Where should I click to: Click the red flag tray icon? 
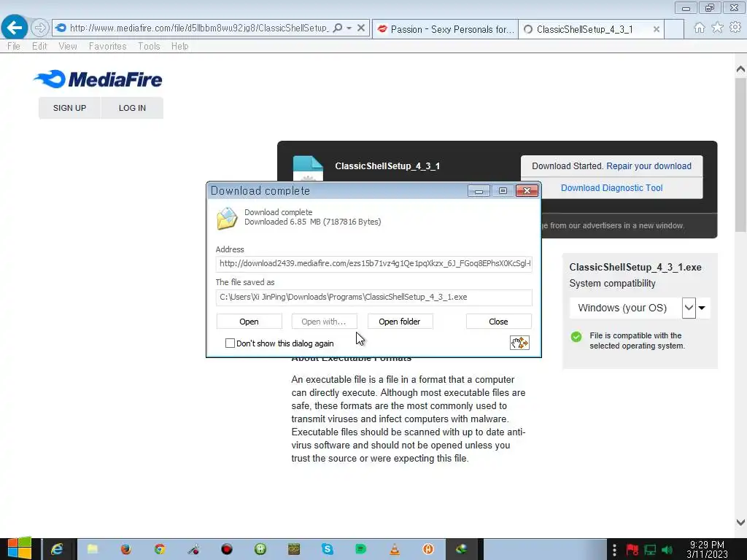coord(632,551)
